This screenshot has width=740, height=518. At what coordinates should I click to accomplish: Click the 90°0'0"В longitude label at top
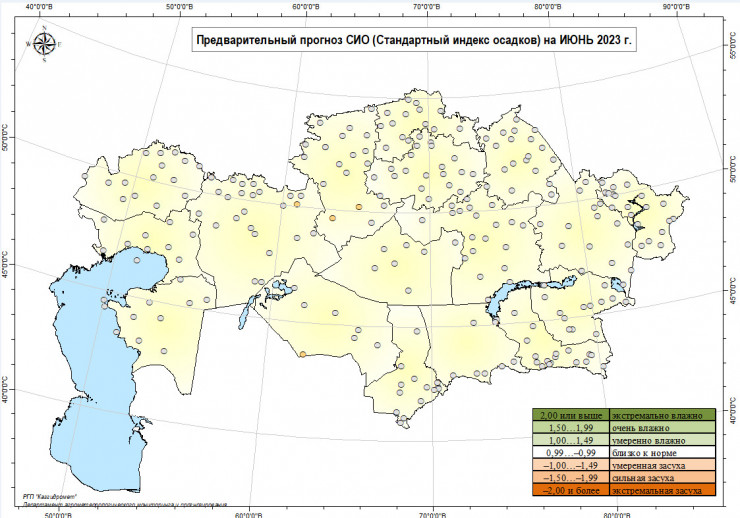coord(675,5)
